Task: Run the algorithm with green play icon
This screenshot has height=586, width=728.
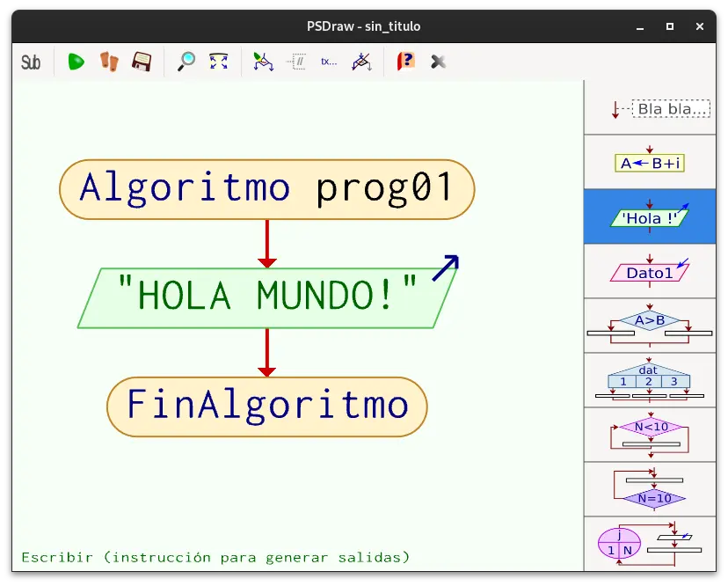Action: [76, 62]
